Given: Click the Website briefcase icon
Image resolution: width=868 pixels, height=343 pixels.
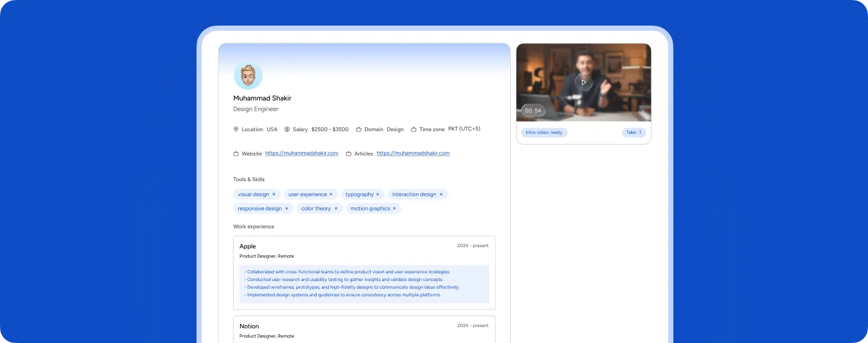Looking at the screenshot, I should click(x=236, y=154).
